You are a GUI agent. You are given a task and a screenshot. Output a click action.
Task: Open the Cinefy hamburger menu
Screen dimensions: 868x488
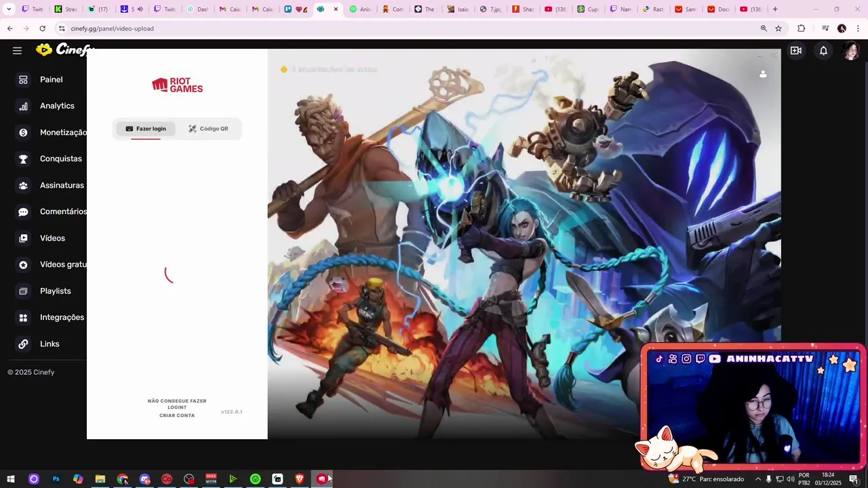(17, 50)
